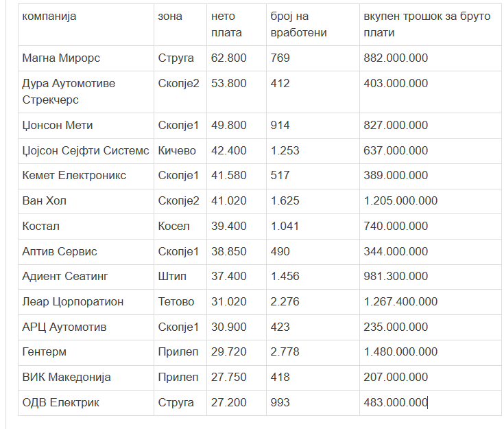Screen dimensions: 504x429
Task: Select the 'Дура Аутомотиве Стрекчерс' cell
Action: tap(69, 91)
